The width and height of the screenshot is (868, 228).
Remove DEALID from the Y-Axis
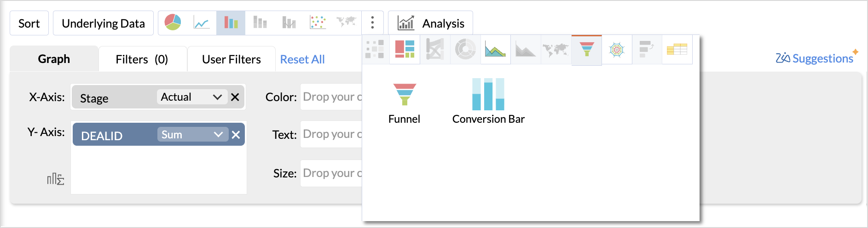[x=236, y=135]
